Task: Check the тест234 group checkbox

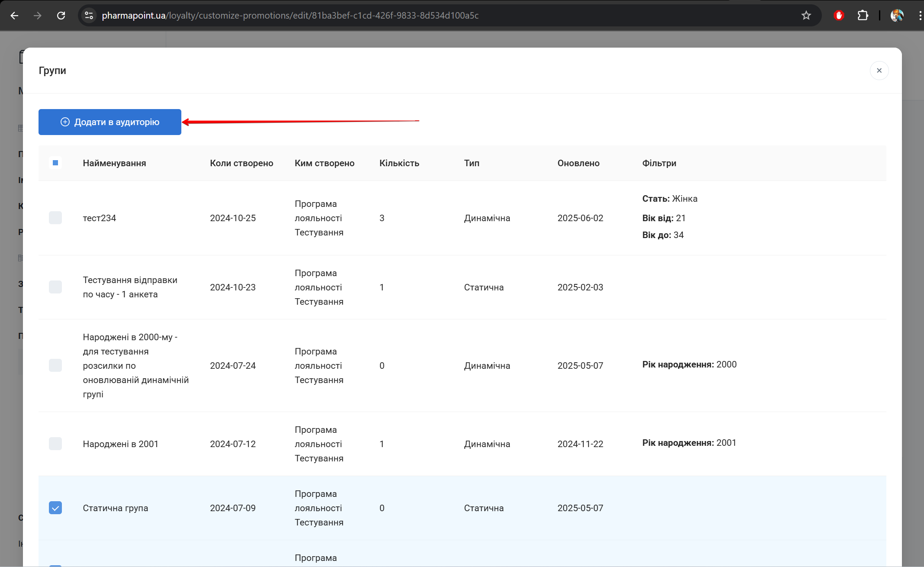Action: pyautogui.click(x=55, y=218)
